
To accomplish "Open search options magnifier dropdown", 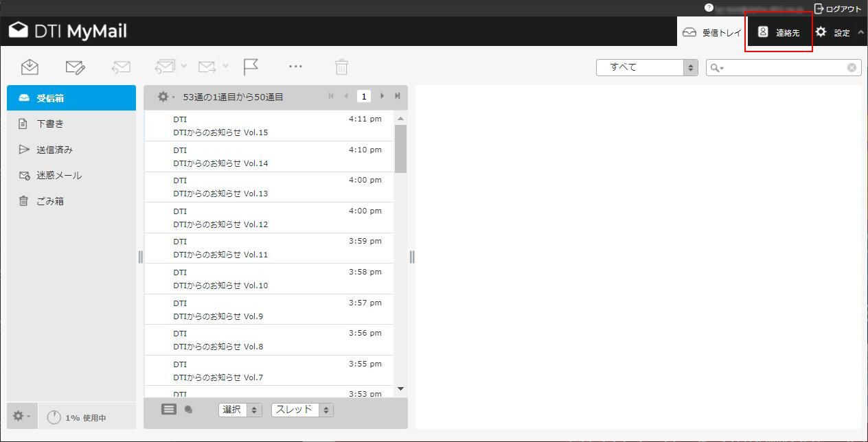I will [x=717, y=68].
